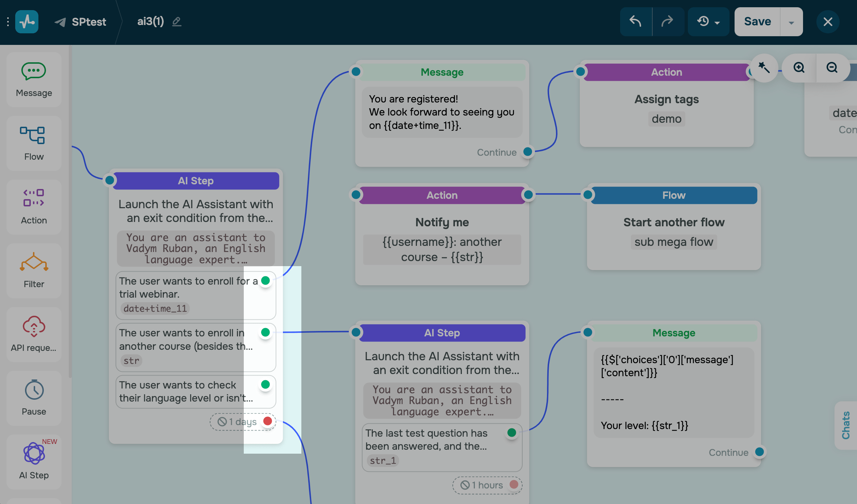Screen dimensions: 857x504
Task: Edit flow name with pencil icon
Action: tap(177, 22)
